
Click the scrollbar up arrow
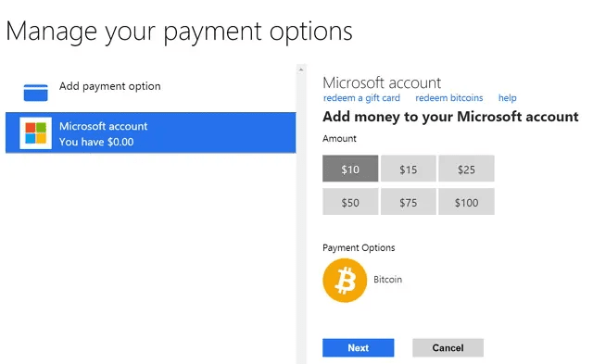pos(301,69)
